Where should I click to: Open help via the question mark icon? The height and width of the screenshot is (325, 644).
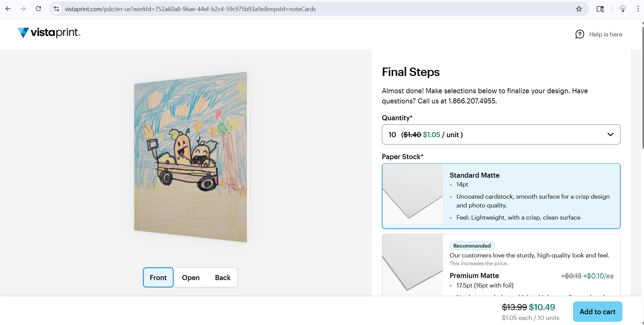579,34
